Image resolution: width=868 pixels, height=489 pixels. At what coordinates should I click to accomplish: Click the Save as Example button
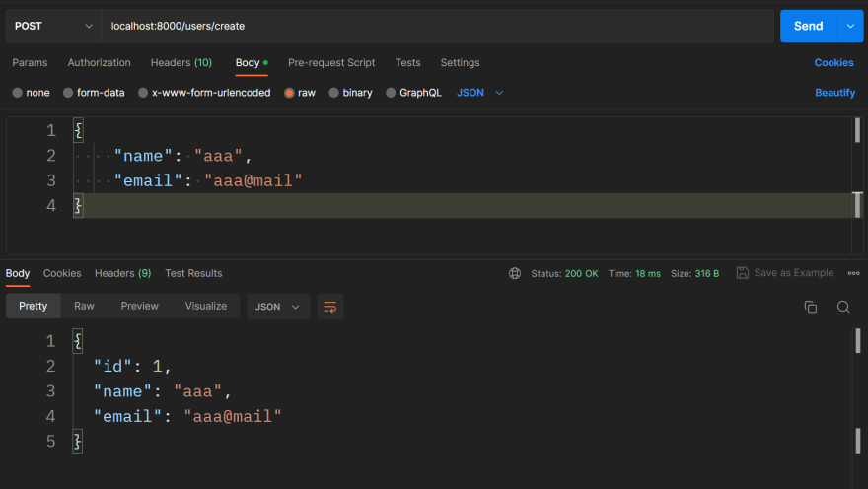tap(785, 273)
